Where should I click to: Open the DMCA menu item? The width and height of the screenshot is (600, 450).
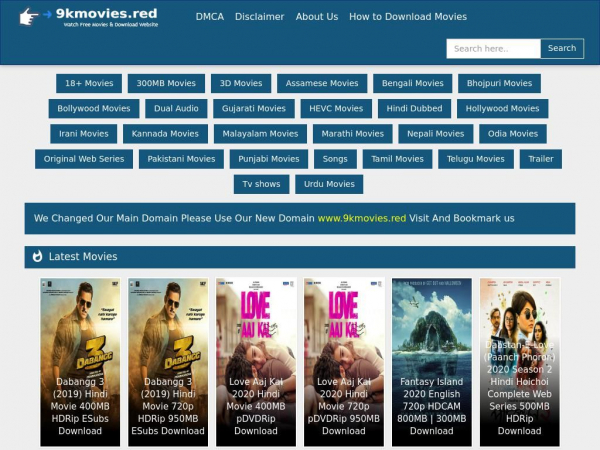point(210,17)
